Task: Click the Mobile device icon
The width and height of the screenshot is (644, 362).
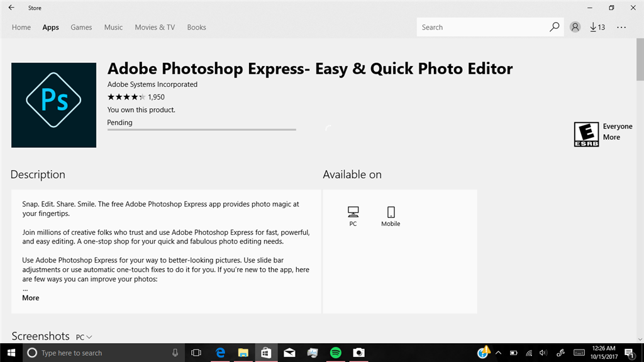Action: pyautogui.click(x=391, y=217)
